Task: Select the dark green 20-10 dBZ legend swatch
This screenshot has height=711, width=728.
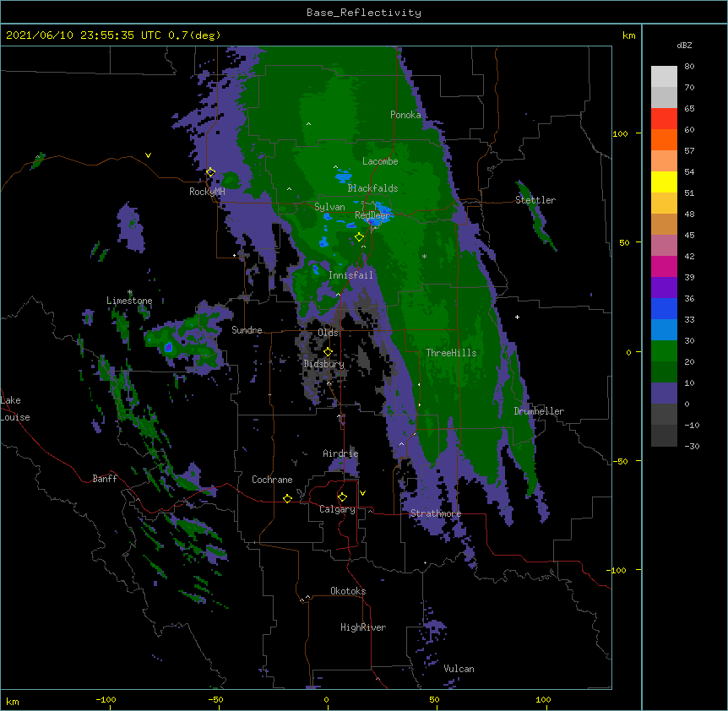Action: pyautogui.click(x=664, y=372)
